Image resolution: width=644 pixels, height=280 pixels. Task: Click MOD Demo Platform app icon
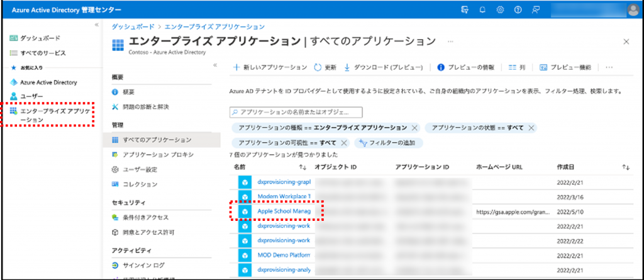coord(245,255)
